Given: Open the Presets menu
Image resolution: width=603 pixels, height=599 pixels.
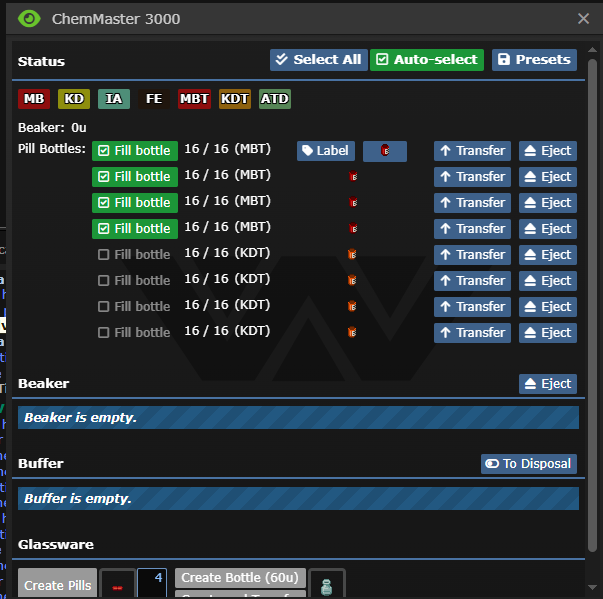Looking at the screenshot, I should (534, 60).
